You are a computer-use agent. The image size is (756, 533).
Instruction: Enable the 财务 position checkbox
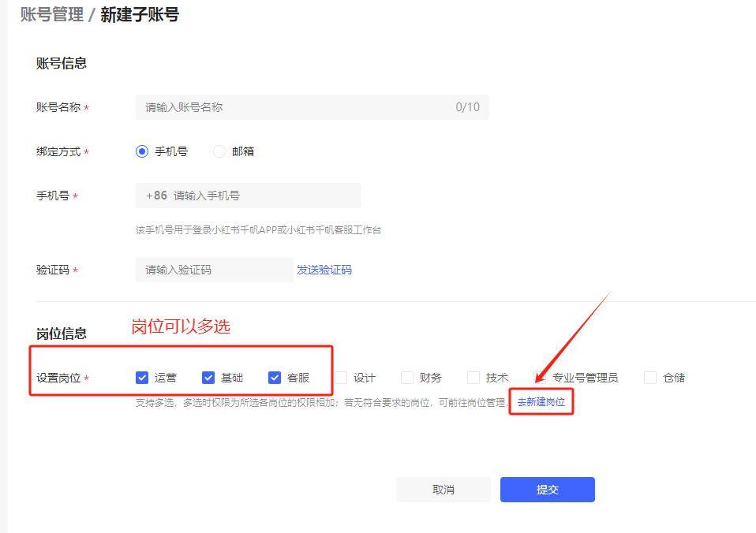407,378
